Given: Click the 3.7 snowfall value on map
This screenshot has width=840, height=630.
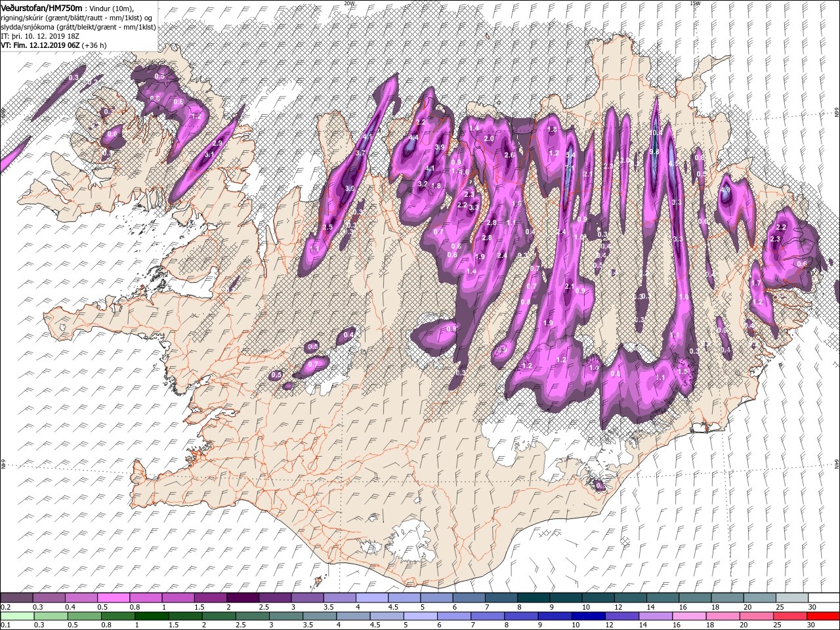Looking at the screenshot, I should pos(360,153).
